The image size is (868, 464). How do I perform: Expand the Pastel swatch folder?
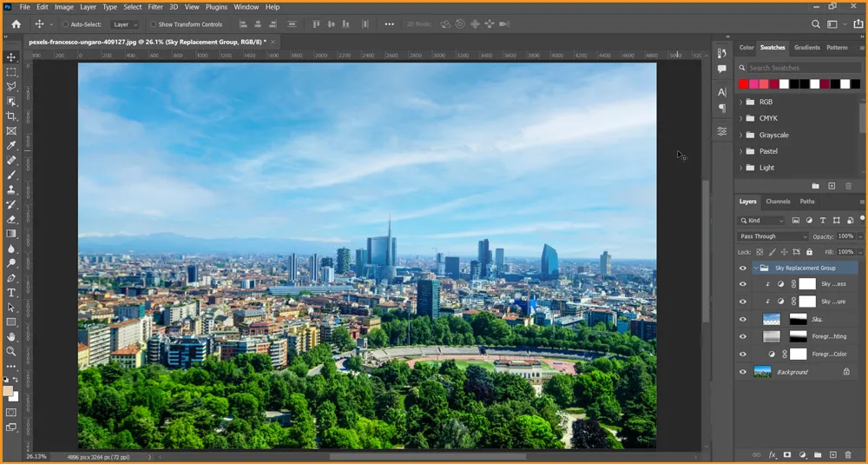click(741, 151)
